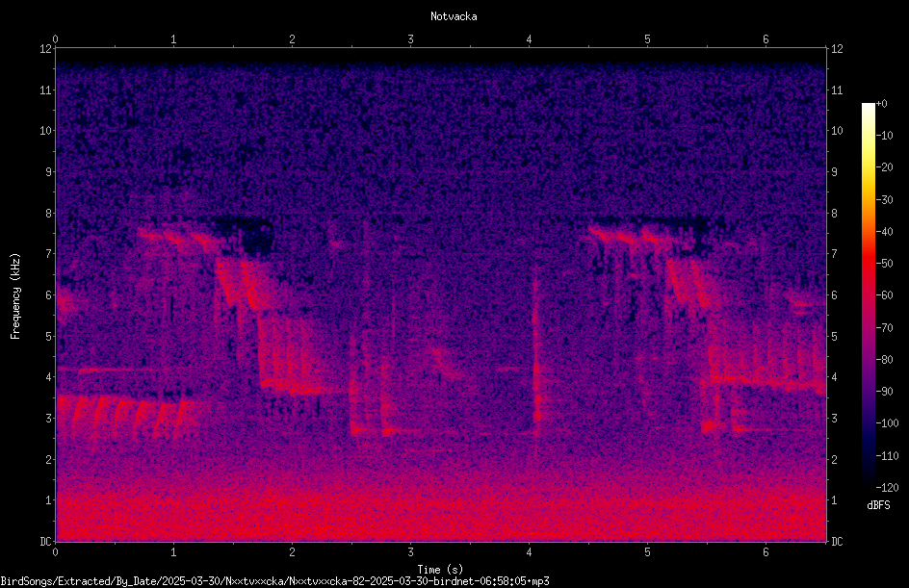909x588 pixels.
Task: Click the '5' tick on left frequency axis
Action: (49, 337)
